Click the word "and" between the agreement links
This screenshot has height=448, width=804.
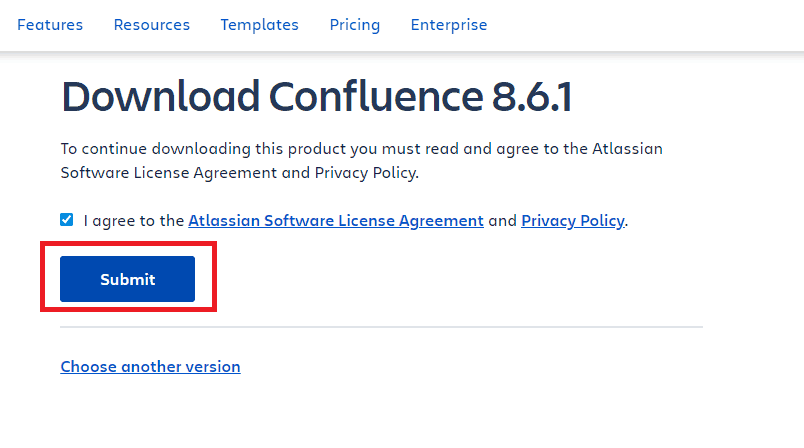click(502, 221)
